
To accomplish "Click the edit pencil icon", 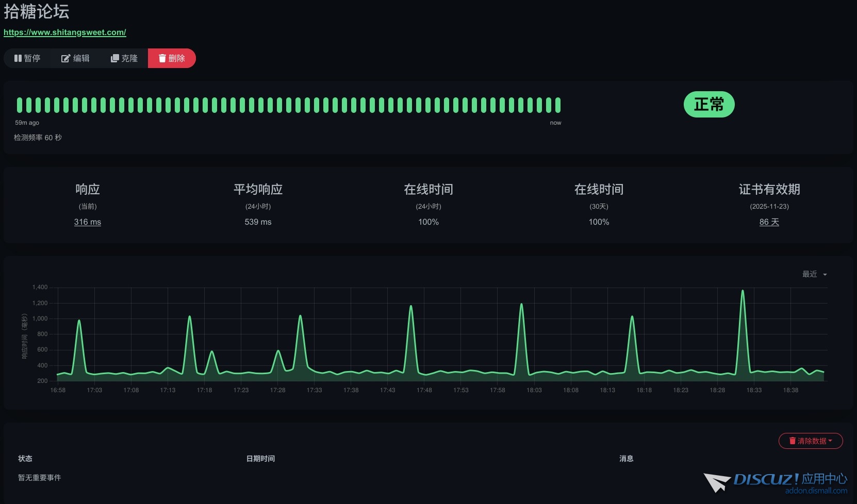I will pyautogui.click(x=65, y=58).
